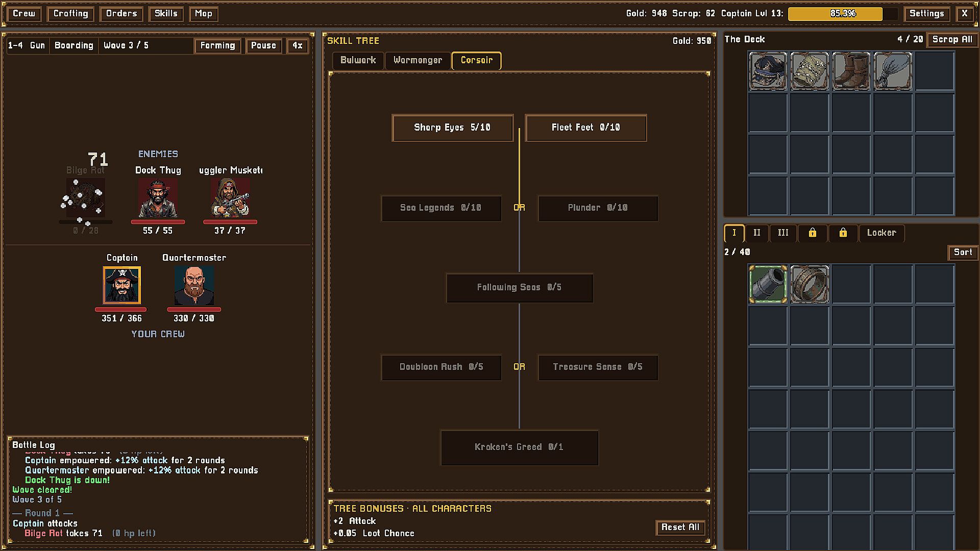
Task: Change the 4x battle speed
Action: (297, 45)
